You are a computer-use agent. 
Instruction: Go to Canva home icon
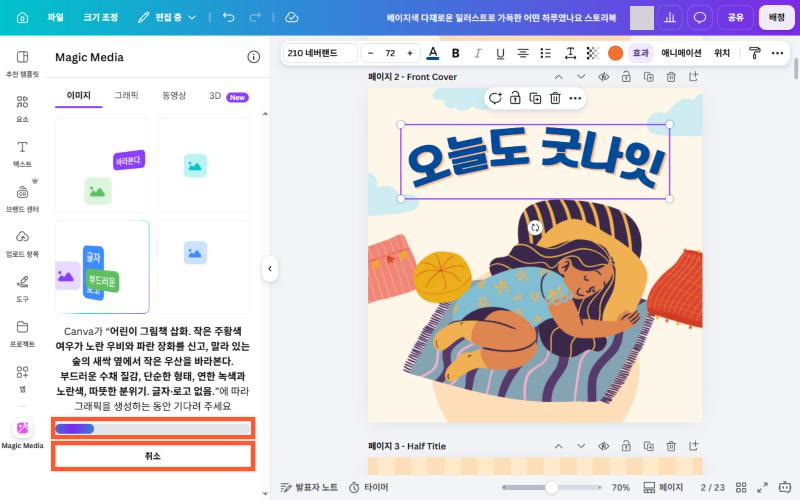22,18
